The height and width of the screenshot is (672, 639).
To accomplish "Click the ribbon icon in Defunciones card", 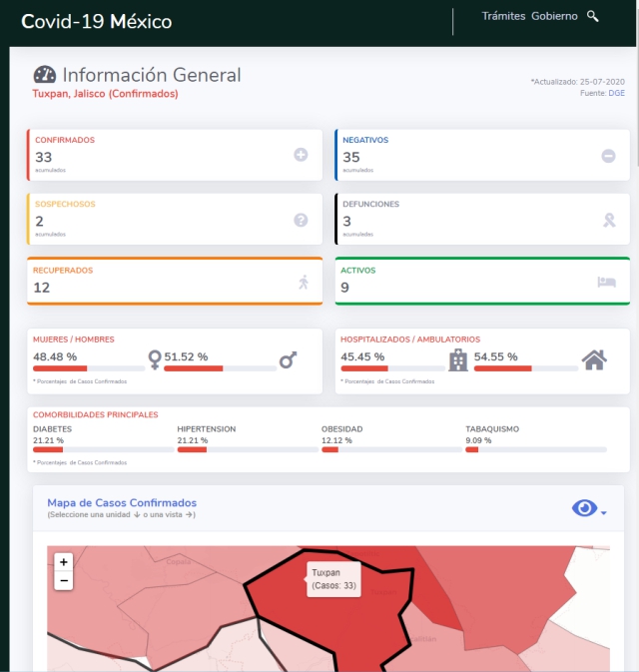I will (x=608, y=220).
